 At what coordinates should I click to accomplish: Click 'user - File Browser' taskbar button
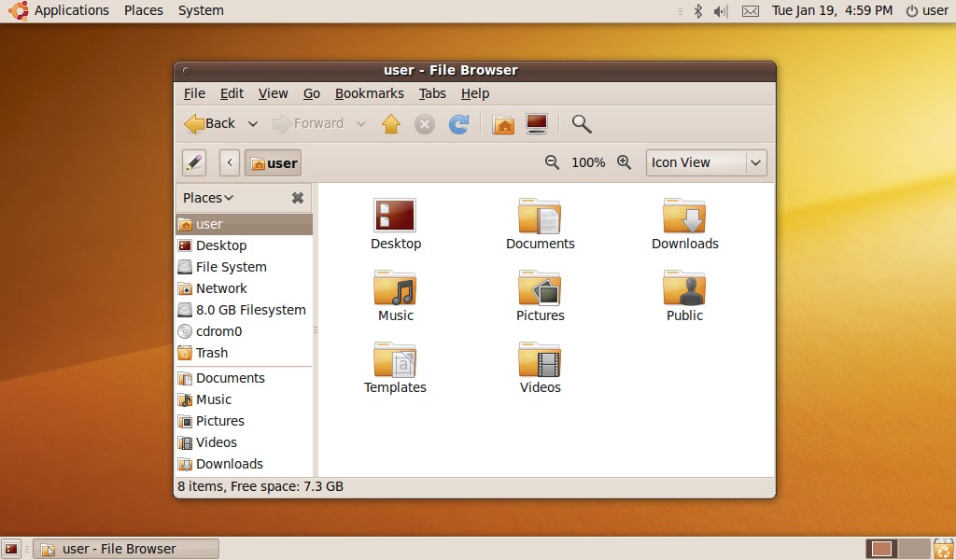(x=126, y=549)
